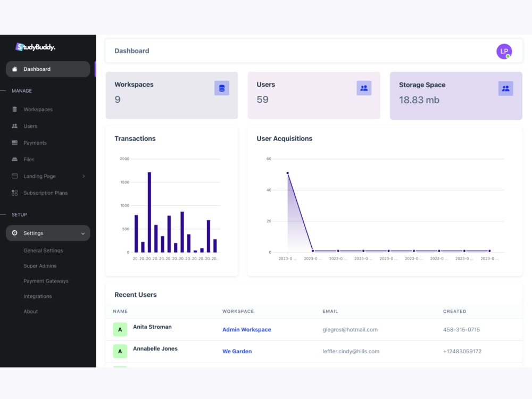This screenshot has height=399, width=532.
Task: Click the Landing Page window icon
Action: click(14, 176)
